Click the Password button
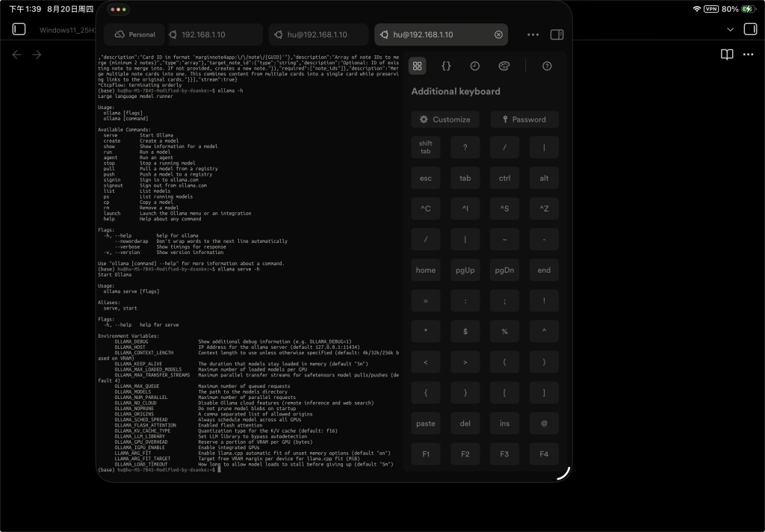 point(524,120)
